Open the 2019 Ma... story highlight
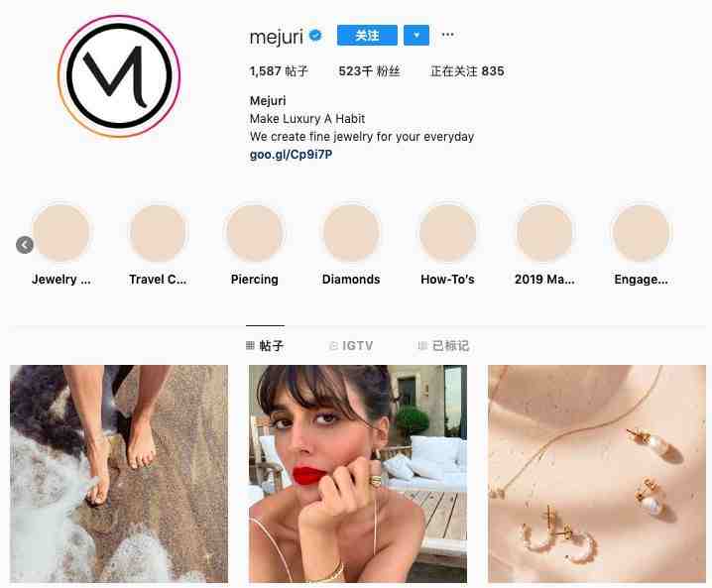The height and width of the screenshot is (588, 712). coord(544,232)
